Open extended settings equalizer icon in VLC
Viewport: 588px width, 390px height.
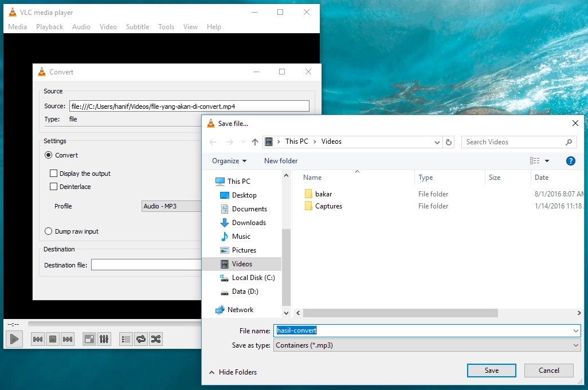click(x=104, y=340)
